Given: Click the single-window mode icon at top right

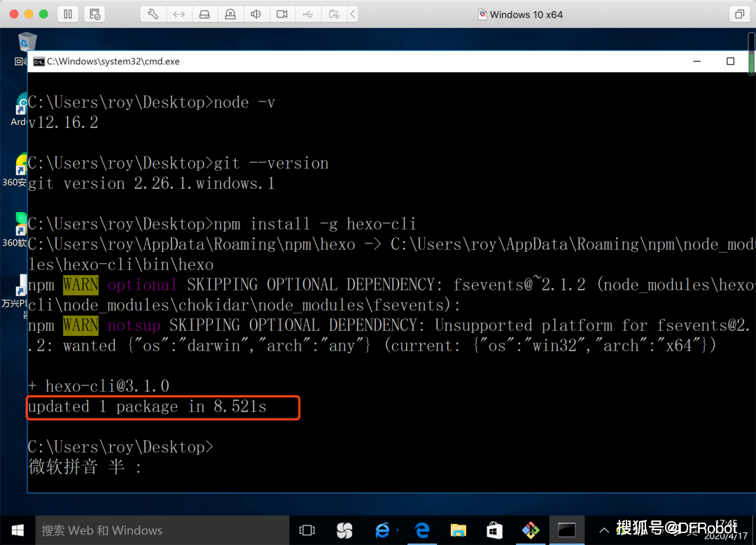Looking at the screenshot, I should tap(739, 14).
